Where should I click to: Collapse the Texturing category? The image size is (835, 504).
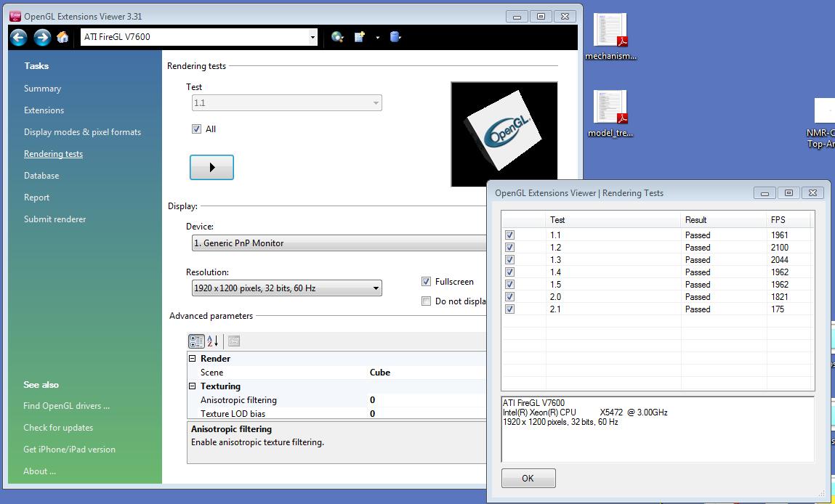click(193, 386)
